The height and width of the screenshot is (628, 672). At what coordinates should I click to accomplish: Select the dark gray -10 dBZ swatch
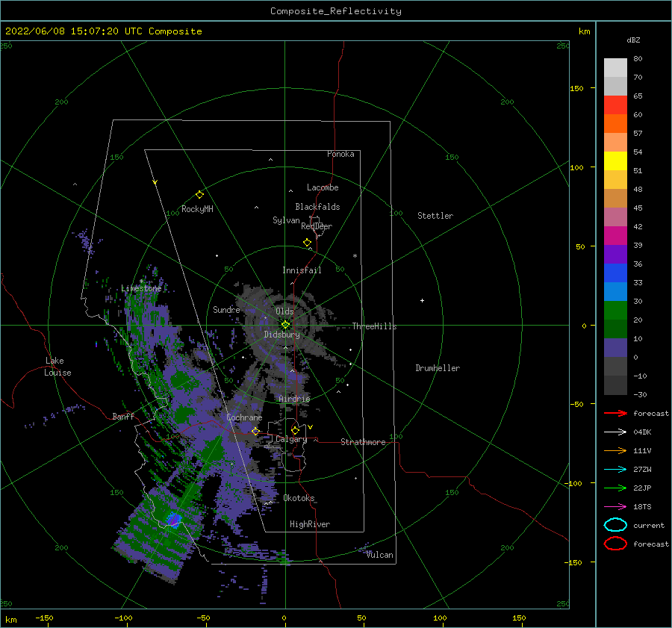pos(615,385)
